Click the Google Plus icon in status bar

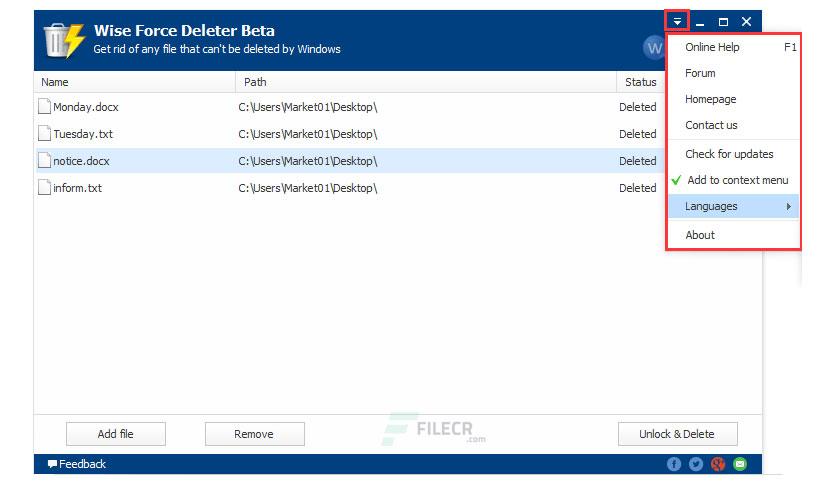coord(718,464)
